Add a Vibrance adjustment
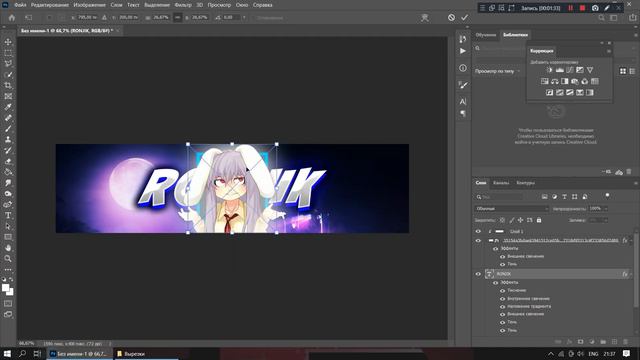The height and width of the screenshot is (360, 640). pyautogui.click(x=590, y=70)
